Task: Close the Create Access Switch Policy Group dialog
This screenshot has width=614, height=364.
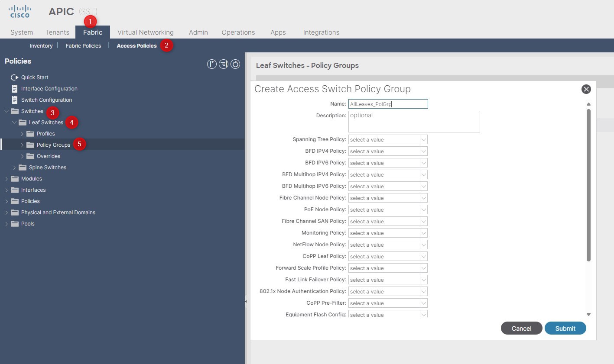Action: (x=586, y=89)
